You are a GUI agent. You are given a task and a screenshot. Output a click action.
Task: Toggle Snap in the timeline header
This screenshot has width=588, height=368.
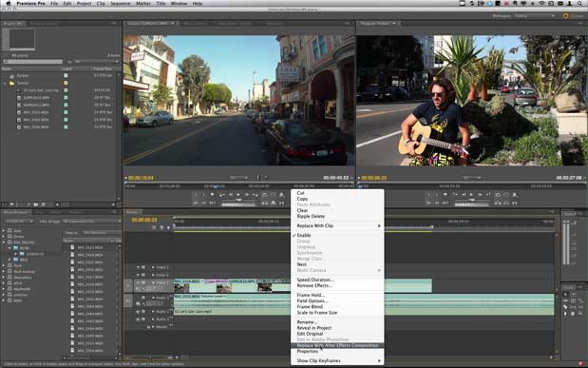coord(154,227)
